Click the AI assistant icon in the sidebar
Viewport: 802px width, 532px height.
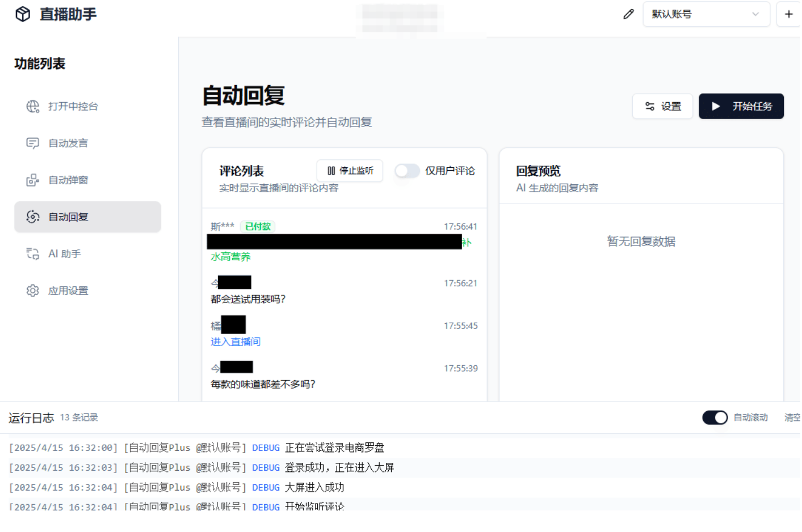pyautogui.click(x=33, y=254)
